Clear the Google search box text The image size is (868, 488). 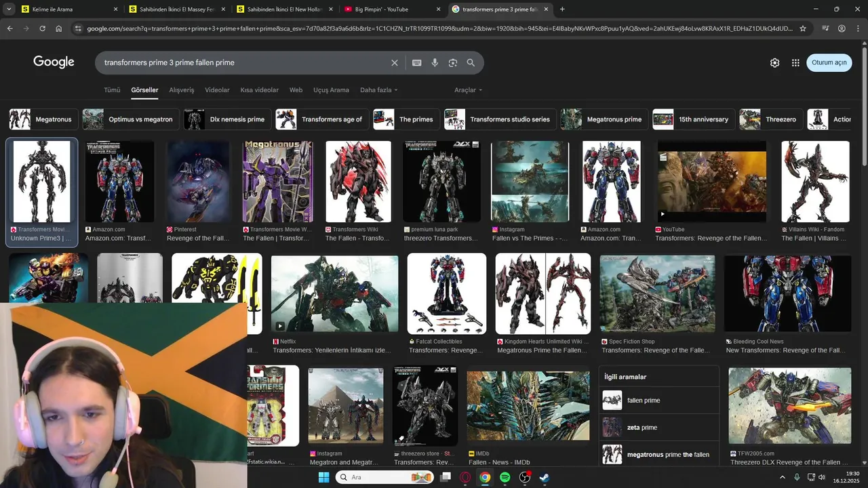[x=394, y=62]
